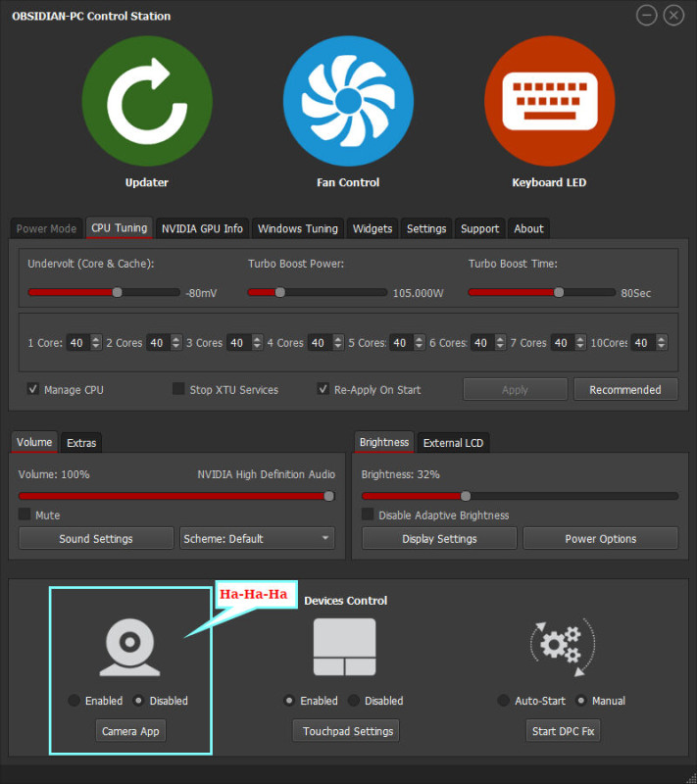Launch the Fan Control icon
Viewport: 697px width, 784px height.
coord(348,101)
